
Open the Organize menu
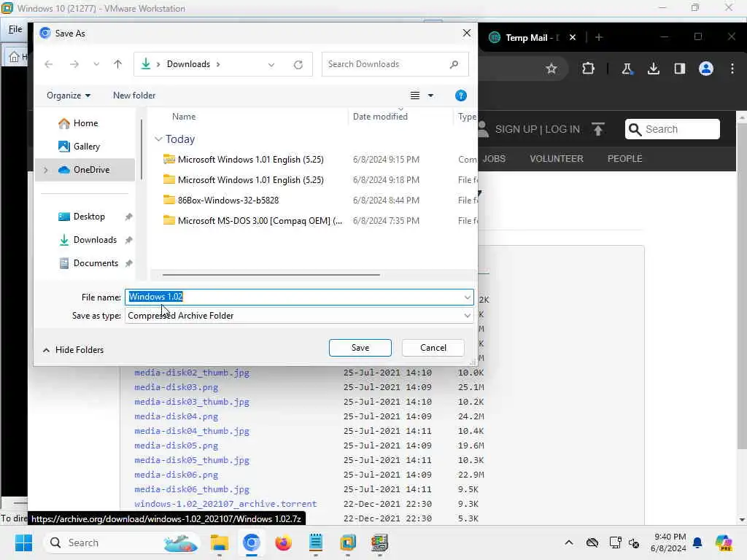click(x=69, y=96)
